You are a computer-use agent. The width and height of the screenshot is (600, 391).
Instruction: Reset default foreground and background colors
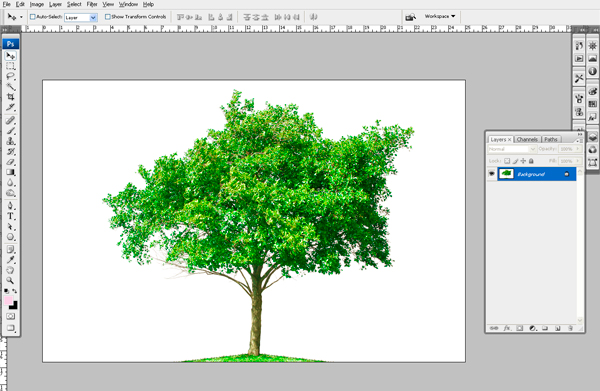(7, 291)
